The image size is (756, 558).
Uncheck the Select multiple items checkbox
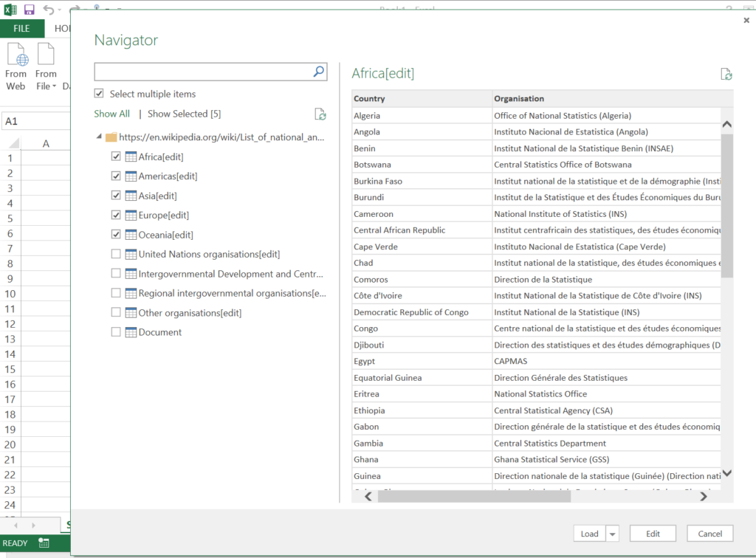pyautogui.click(x=99, y=94)
